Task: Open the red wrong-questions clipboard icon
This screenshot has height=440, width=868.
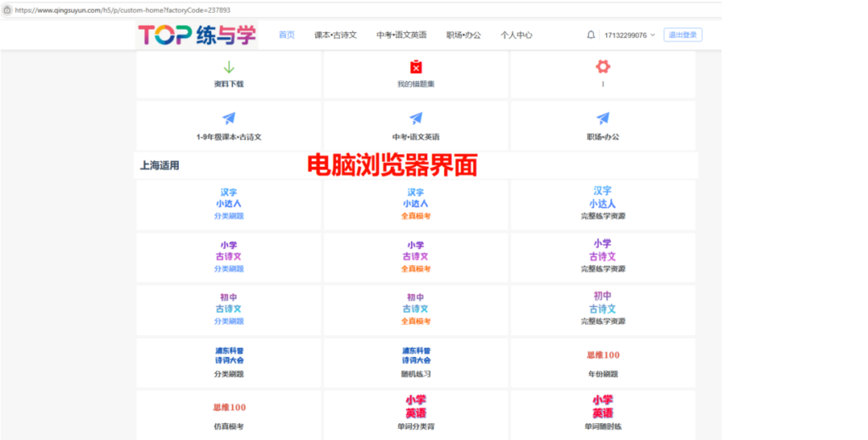Action: [415, 67]
